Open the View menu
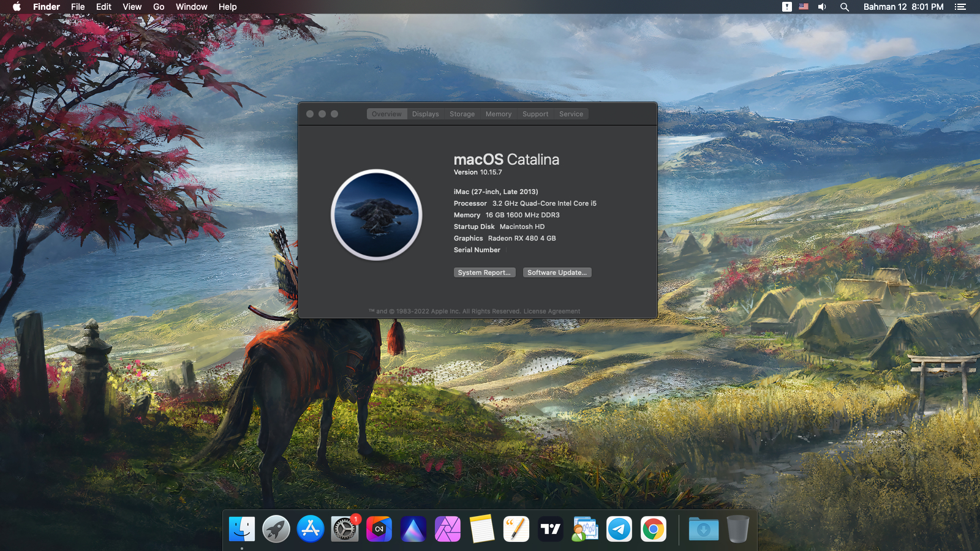The height and width of the screenshot is (551, 980). 132,7
